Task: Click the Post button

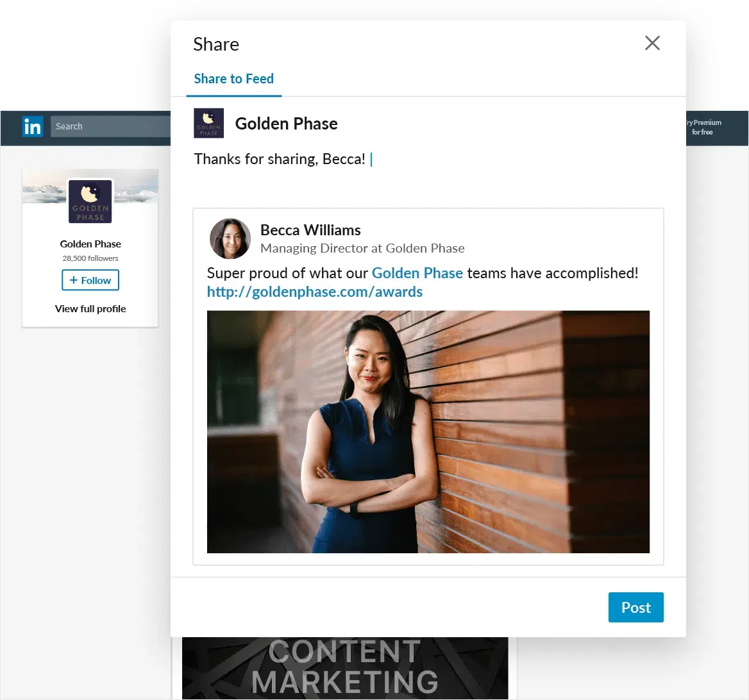Action: point(635,607)
